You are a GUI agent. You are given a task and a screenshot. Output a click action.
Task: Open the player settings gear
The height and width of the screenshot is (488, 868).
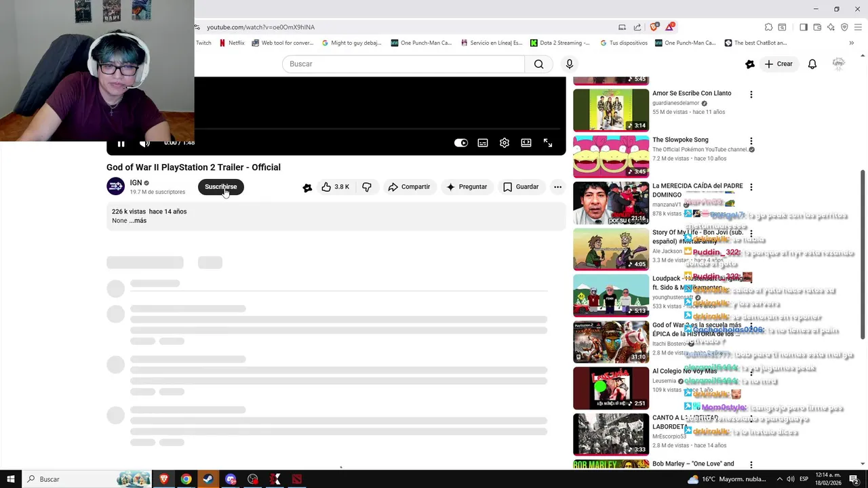click(x=505, y=143)
